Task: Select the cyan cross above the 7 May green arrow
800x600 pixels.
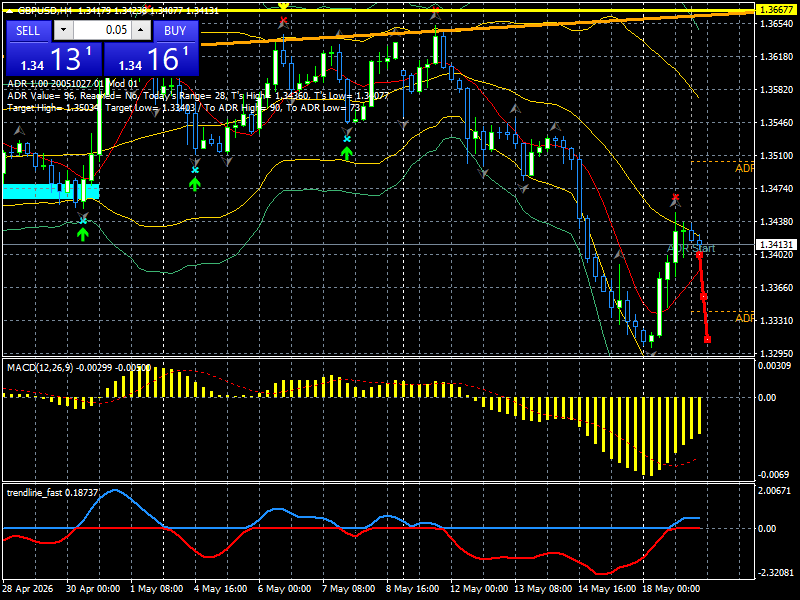Action: click(347, 139)
